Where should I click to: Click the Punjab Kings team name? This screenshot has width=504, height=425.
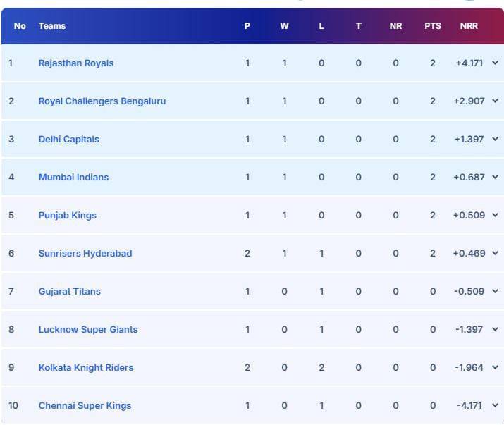[x=68, y=215]
